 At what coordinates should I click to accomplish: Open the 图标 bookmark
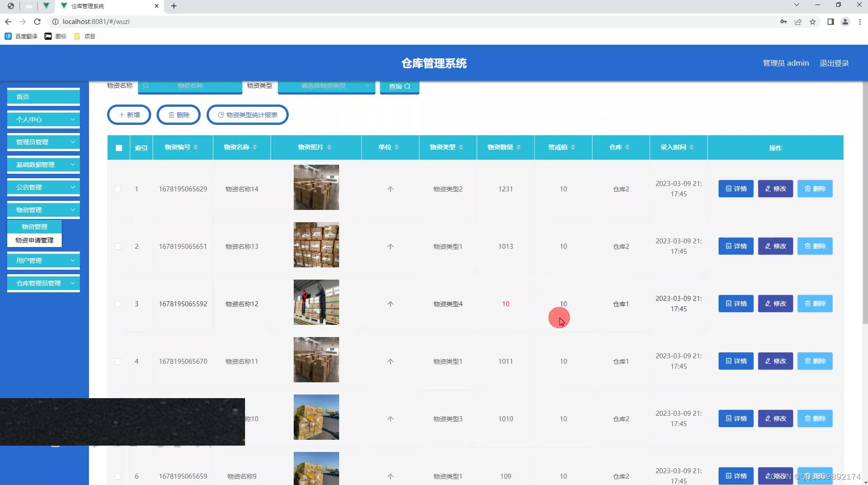[56, 36]
